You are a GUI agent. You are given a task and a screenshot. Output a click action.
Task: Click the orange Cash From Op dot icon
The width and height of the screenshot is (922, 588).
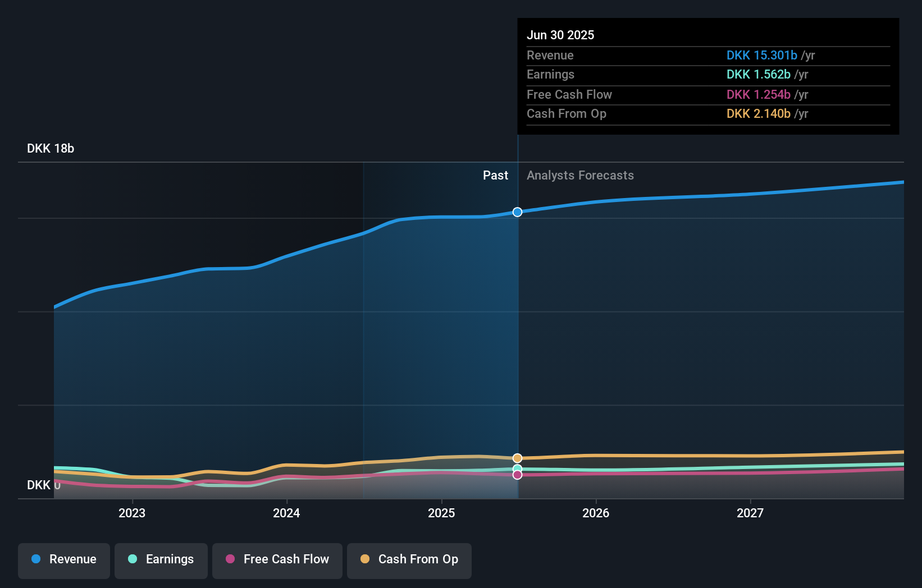(x=365, y=559)
